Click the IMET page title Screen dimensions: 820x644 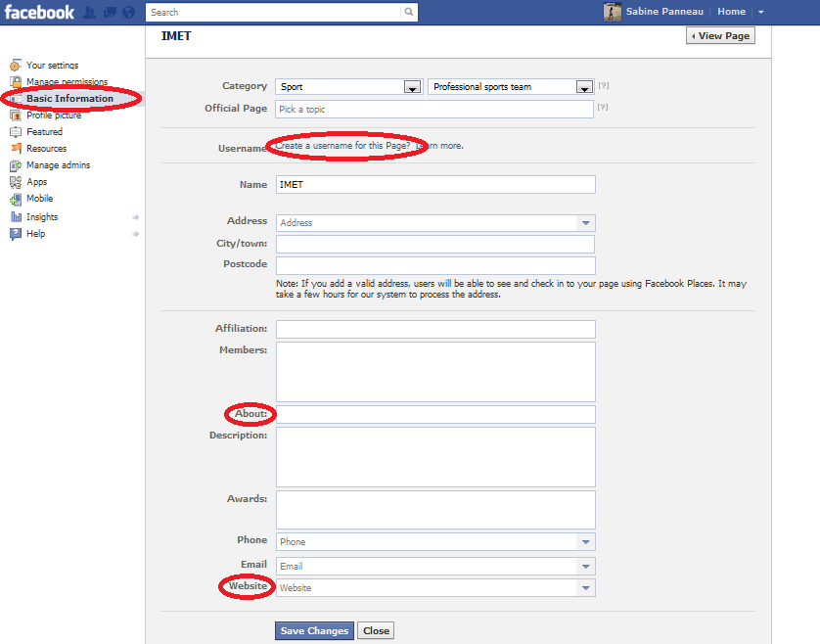176,36
